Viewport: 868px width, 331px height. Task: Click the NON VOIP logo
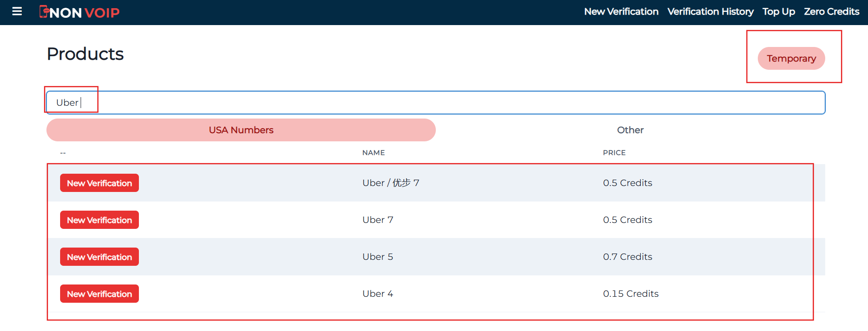click(79, 12)
